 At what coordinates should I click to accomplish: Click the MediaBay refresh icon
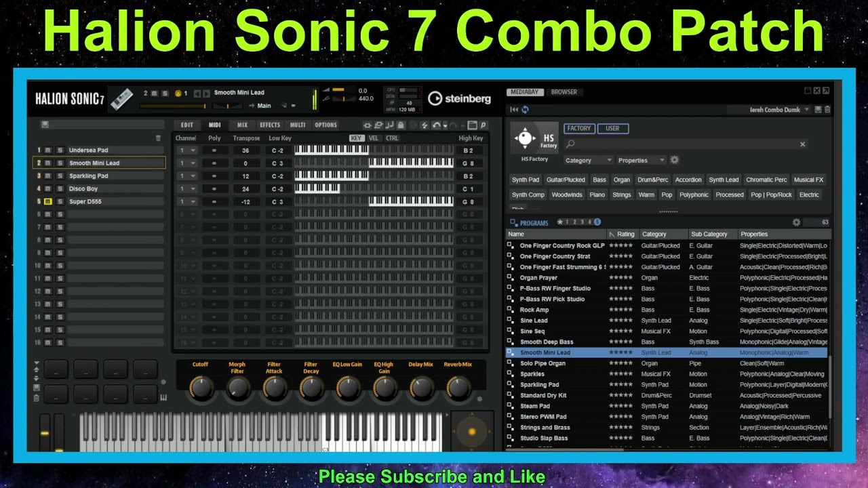pyautogui.click(x=525, y=110)
